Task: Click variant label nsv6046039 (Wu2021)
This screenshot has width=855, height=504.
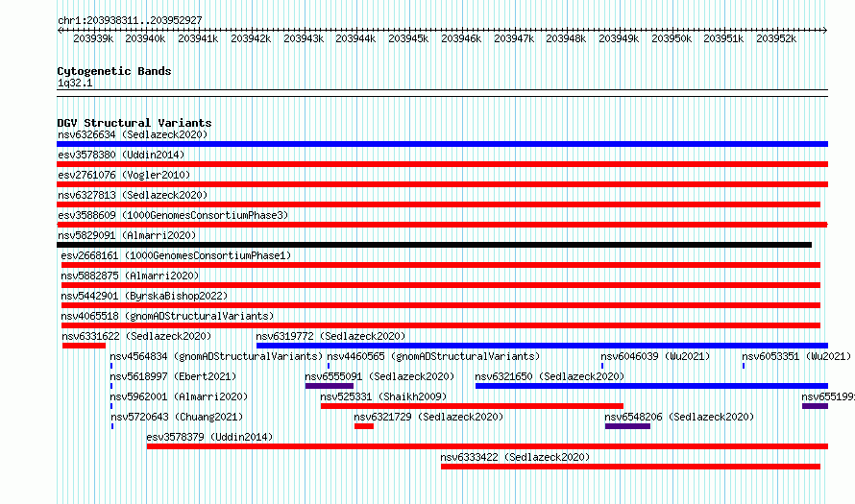Action: click(x=655, y=356)
